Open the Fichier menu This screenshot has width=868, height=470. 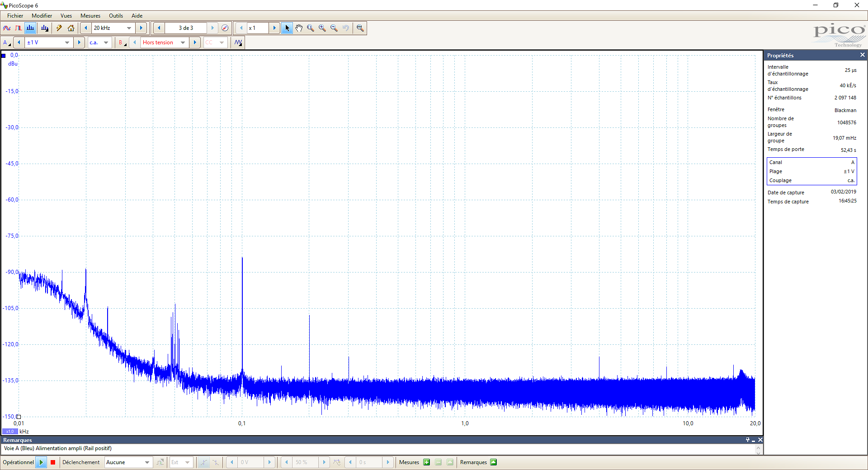pos(15,16)
